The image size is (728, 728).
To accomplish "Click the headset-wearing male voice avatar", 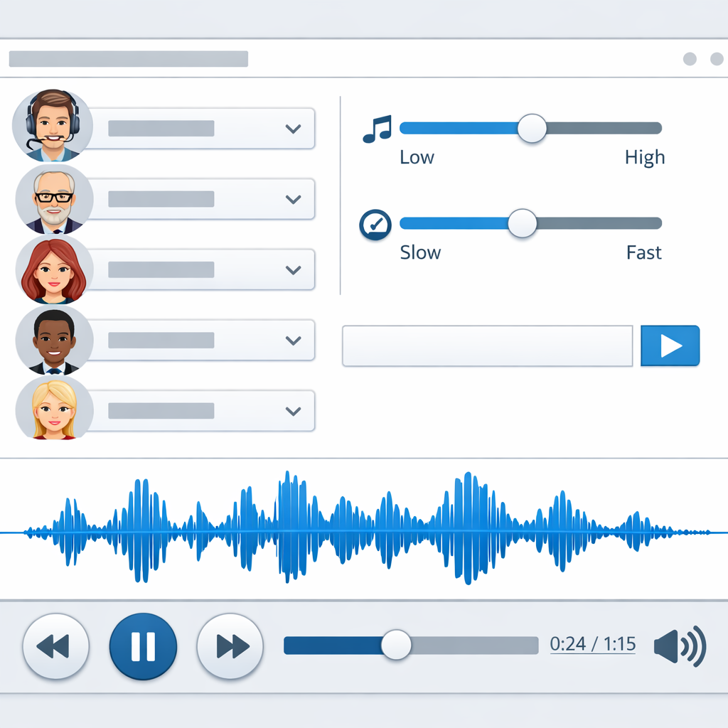I will click(x=52, y=125).
